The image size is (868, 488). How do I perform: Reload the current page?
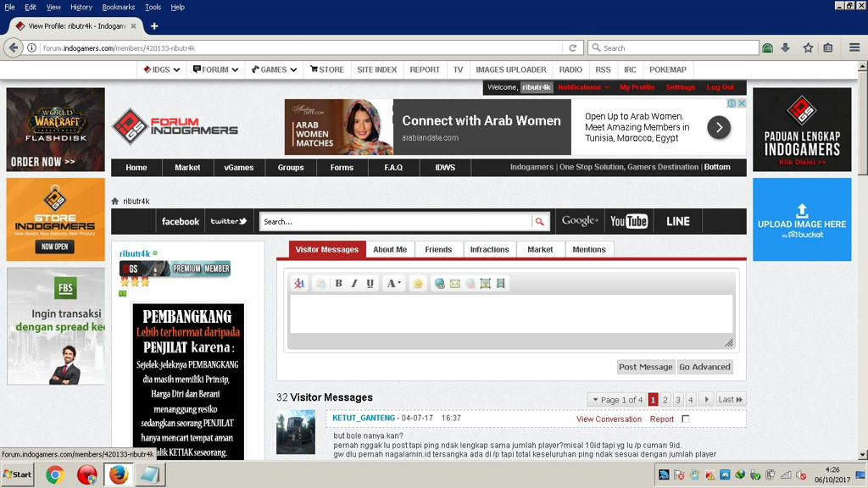573,48
